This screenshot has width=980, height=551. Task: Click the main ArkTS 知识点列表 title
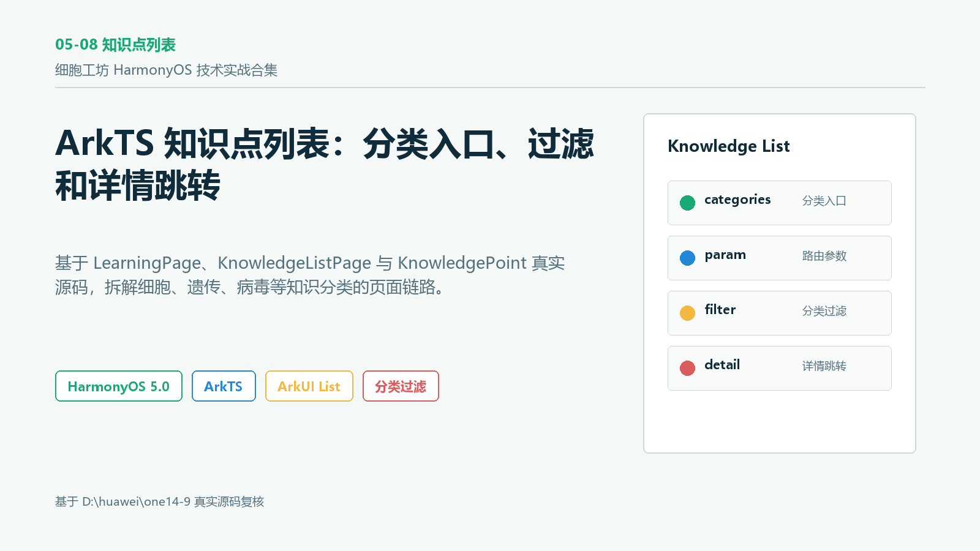pos(325,165)
